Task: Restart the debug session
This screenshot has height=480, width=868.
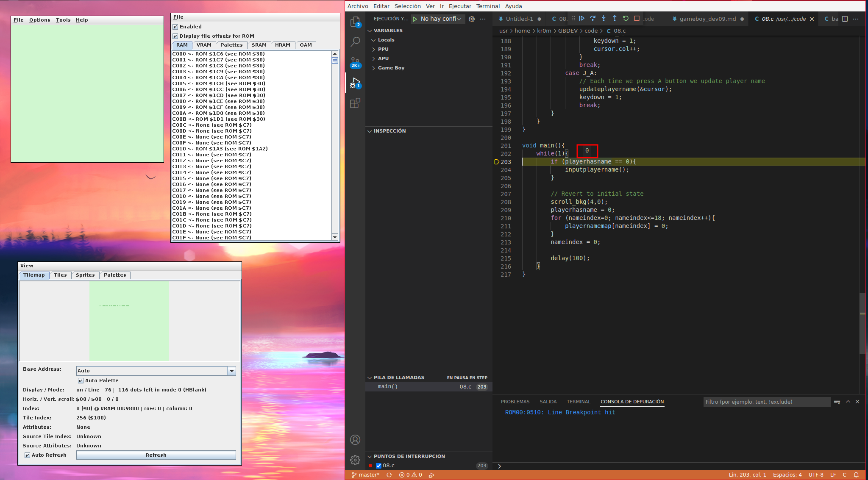Action: tap(626, 19)
